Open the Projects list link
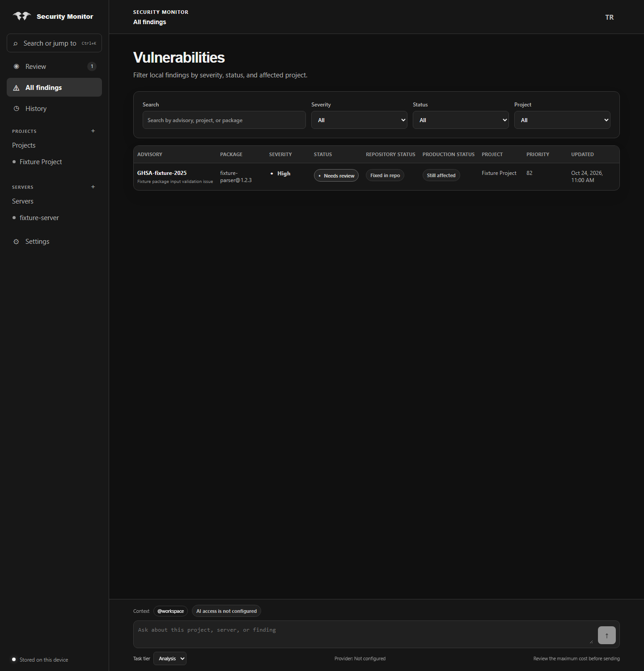Screen dimensions: 644x671 point(24,145)
